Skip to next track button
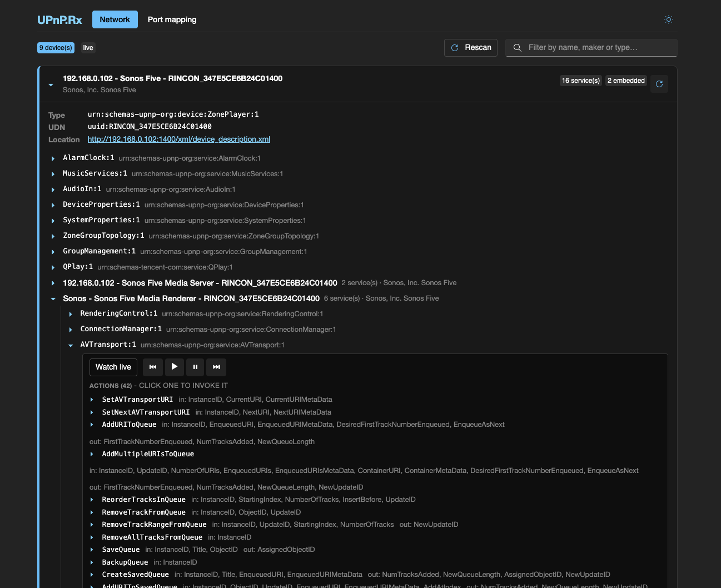Screen dimensions: 721x588 point(216,367)
